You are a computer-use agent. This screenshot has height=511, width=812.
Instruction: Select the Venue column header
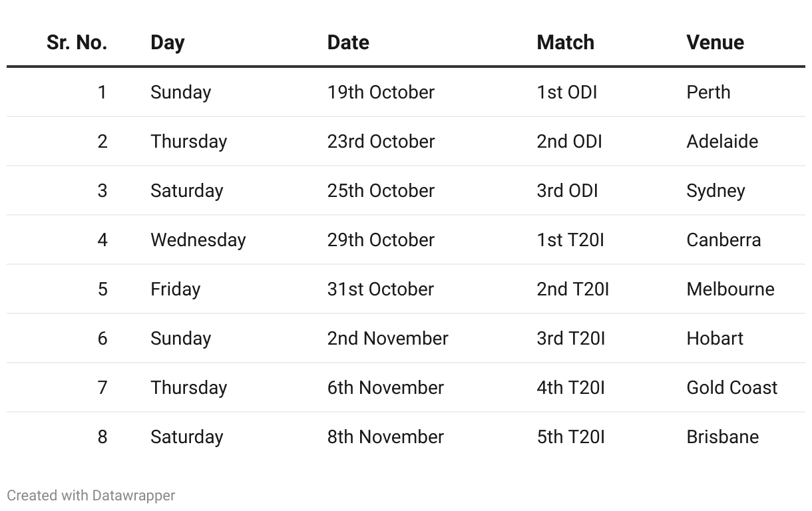[x=715, y=43]
